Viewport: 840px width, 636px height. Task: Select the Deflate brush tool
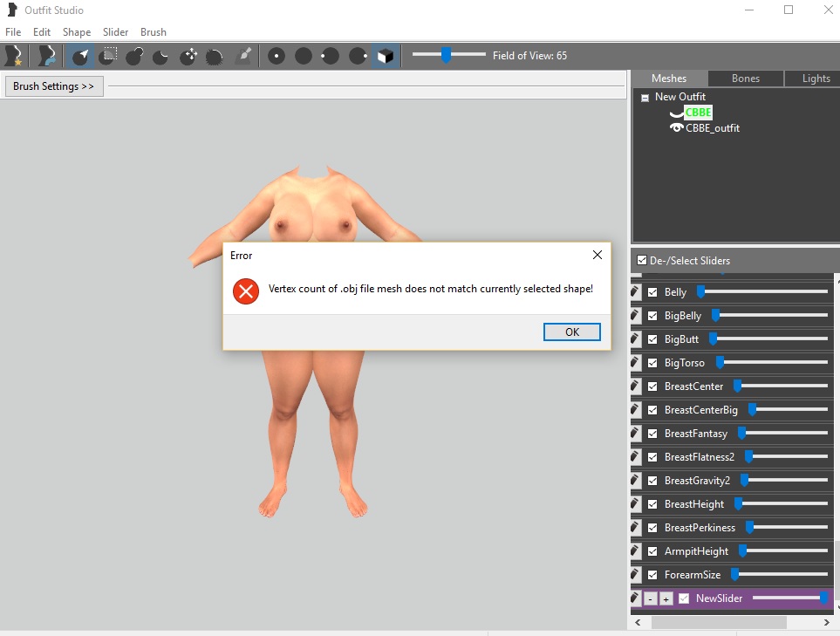[160, 56]
